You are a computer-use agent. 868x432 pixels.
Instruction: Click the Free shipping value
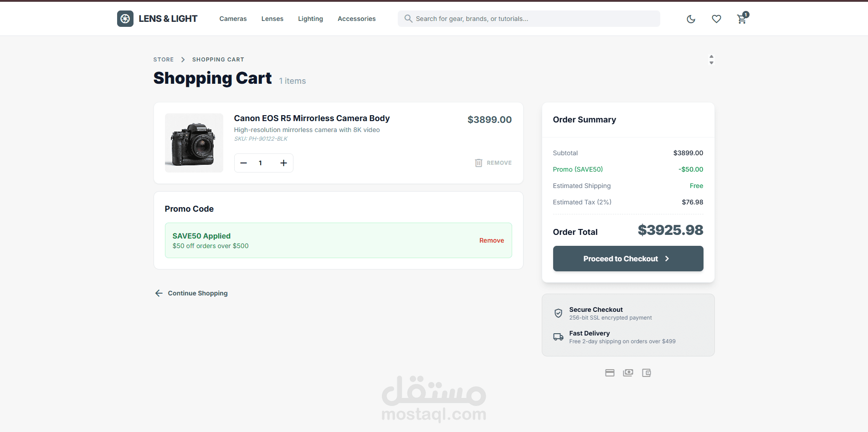point(696,186)
